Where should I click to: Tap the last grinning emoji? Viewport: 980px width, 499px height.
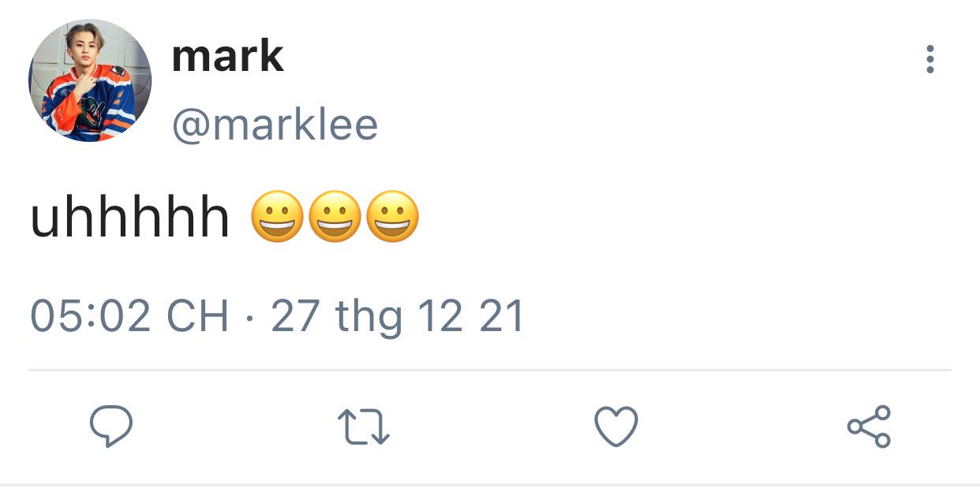pyautogui.click(x=393, y=216)
